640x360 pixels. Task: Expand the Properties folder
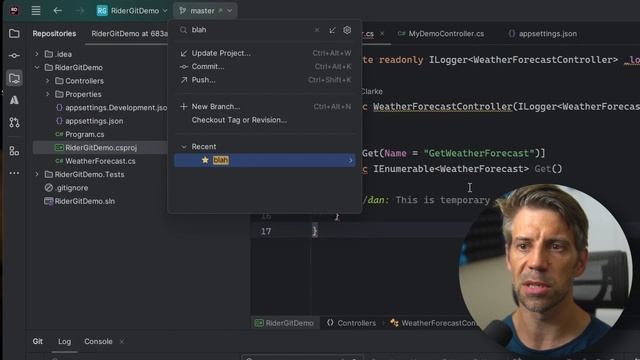[x=47, y=94]
